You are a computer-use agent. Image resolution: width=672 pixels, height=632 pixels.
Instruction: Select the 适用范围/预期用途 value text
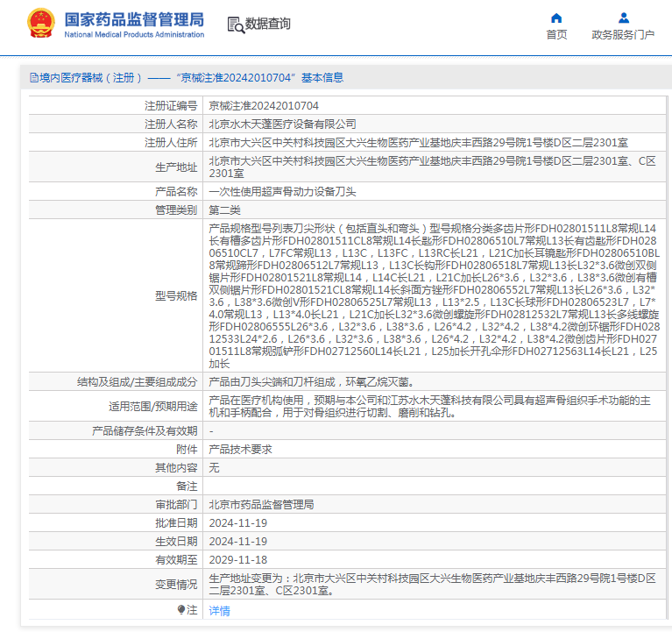click(x=430, y=407)
